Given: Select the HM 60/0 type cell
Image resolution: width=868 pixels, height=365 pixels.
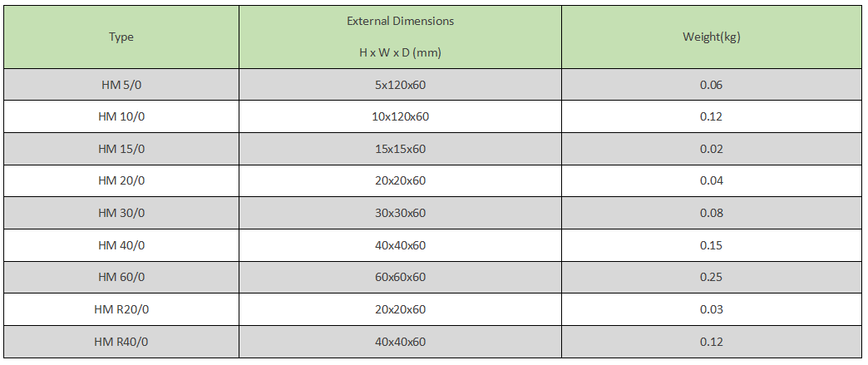Looking at the screenshot, I should (121, 277).
